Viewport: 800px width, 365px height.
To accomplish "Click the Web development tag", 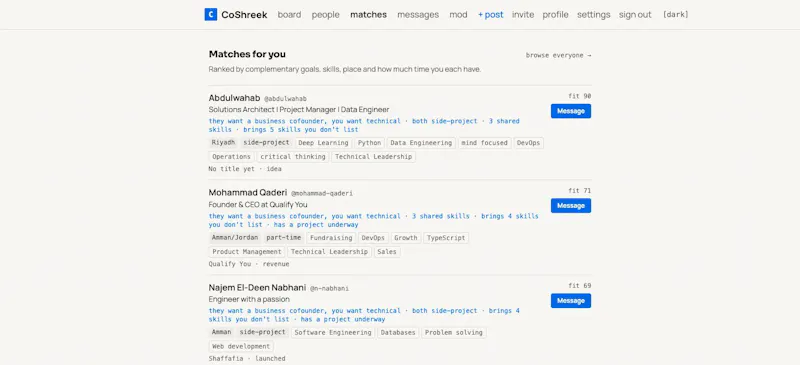I will (241, 347).
